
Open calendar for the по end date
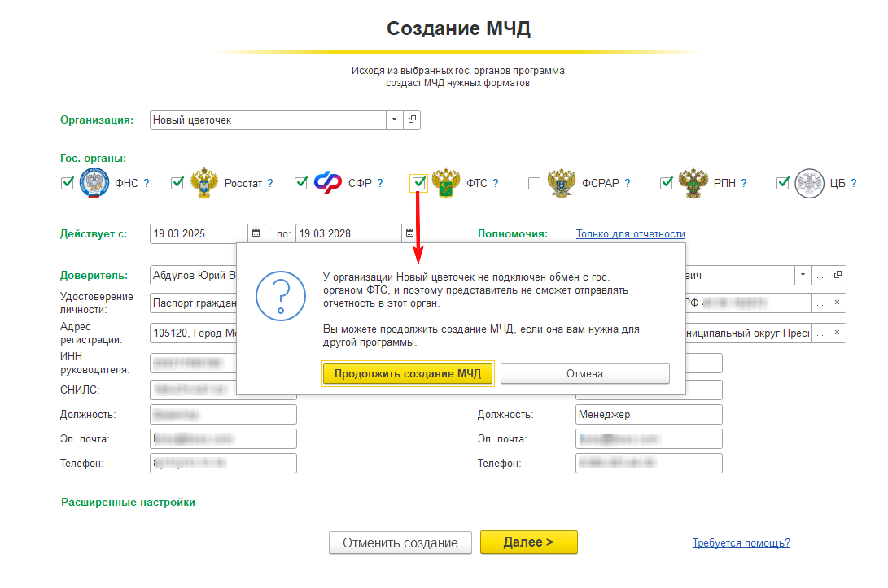click(x=409, y=233)
